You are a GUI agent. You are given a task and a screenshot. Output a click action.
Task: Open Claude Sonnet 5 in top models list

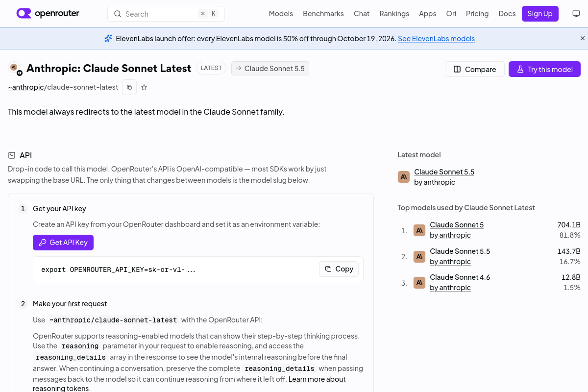[457, 225]
